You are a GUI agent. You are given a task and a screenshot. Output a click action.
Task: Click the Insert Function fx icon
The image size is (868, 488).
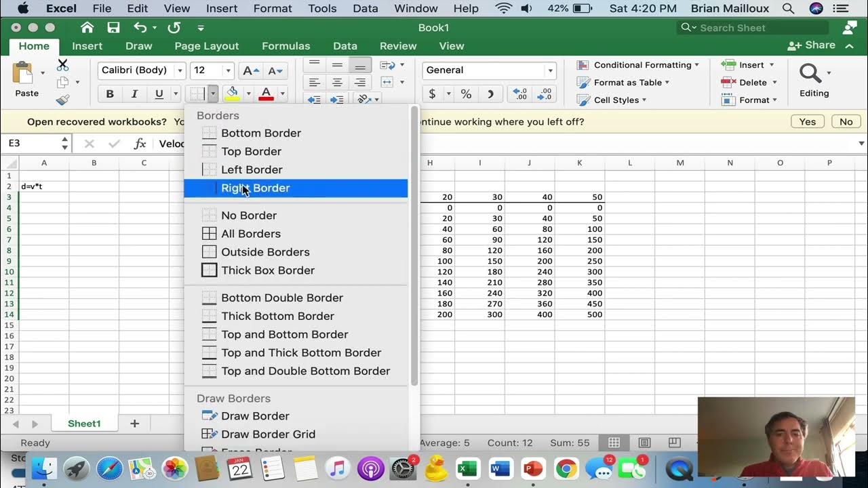tap(140, 144)
